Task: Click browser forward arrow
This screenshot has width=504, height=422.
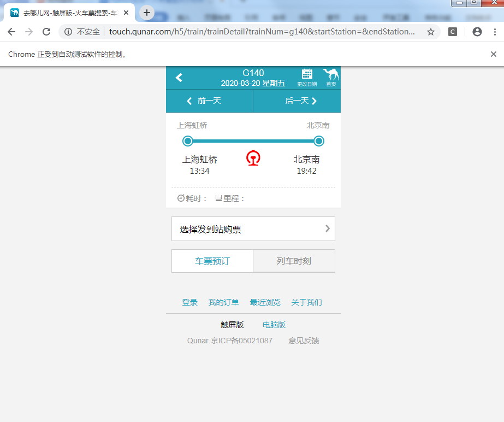Action: tap(29, 32)
